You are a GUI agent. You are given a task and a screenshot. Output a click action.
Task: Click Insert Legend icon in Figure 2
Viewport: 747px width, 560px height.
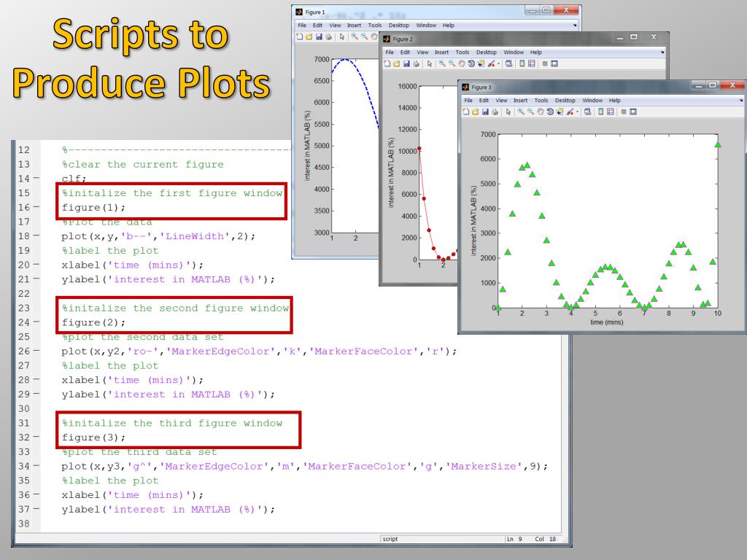click(532, 63)
